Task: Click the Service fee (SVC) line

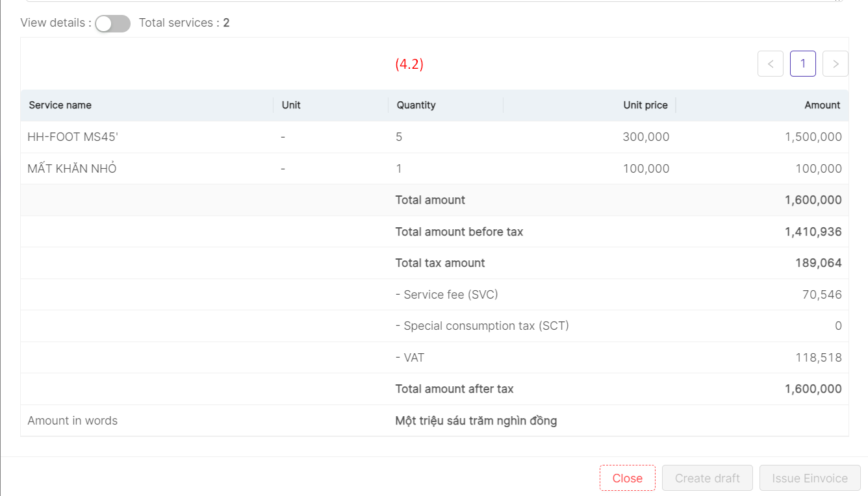Action: [446, 295]
